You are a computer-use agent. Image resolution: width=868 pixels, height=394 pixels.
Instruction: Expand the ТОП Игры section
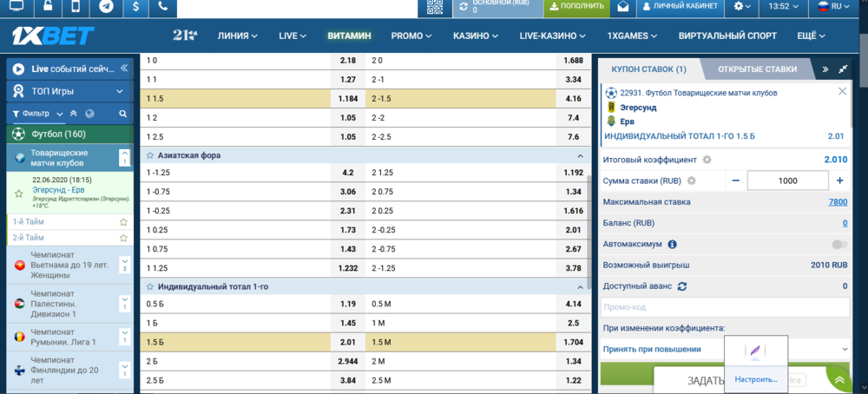pyautogui.click(x=120, y=91)
